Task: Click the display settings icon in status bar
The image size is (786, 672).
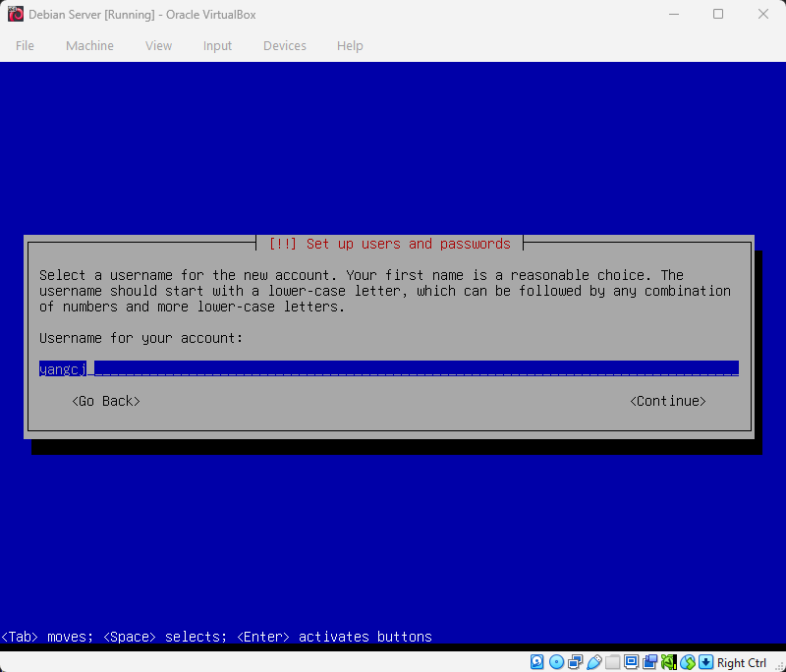Action: [x=632, y=661]
